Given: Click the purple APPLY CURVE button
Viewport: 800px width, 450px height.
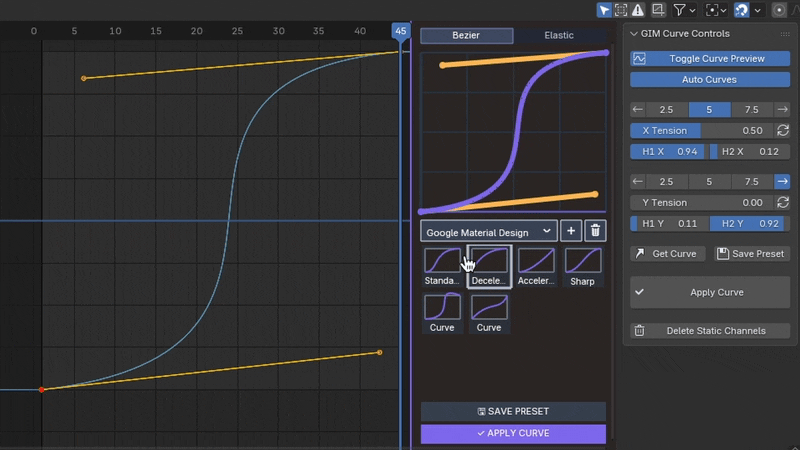Looking at the screenshot, I should tap(513, 433).
